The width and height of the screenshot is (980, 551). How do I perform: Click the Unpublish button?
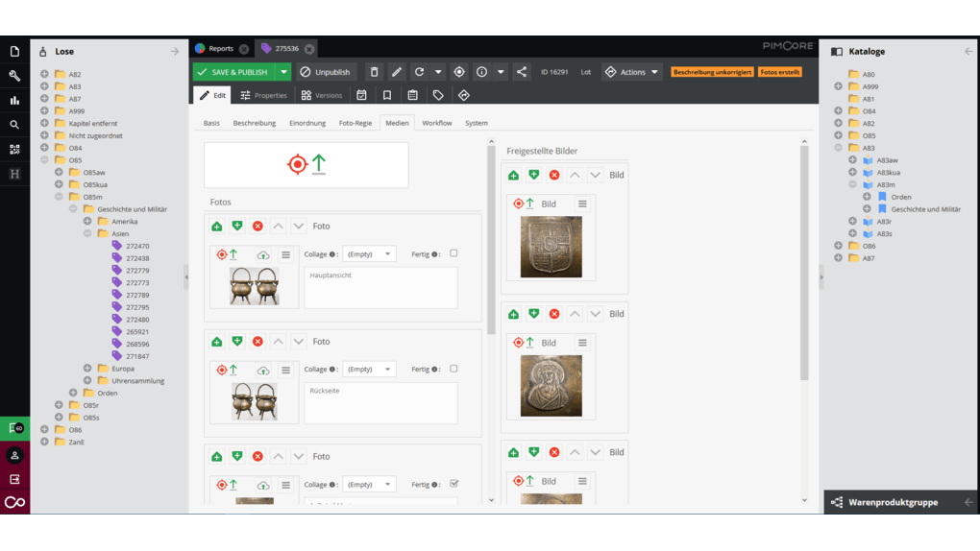pyautogui.click(x=325, y=72)
